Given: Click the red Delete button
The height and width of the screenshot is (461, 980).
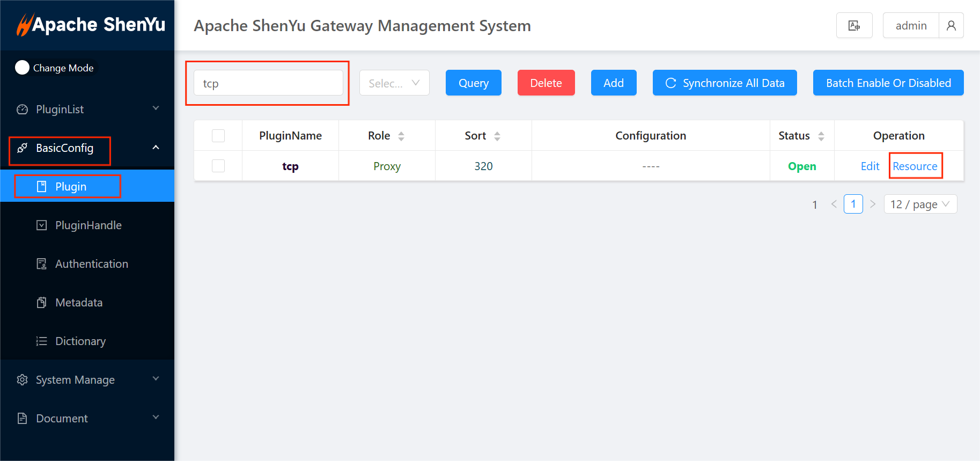Looking at the screenshot, I should (546, 83).
